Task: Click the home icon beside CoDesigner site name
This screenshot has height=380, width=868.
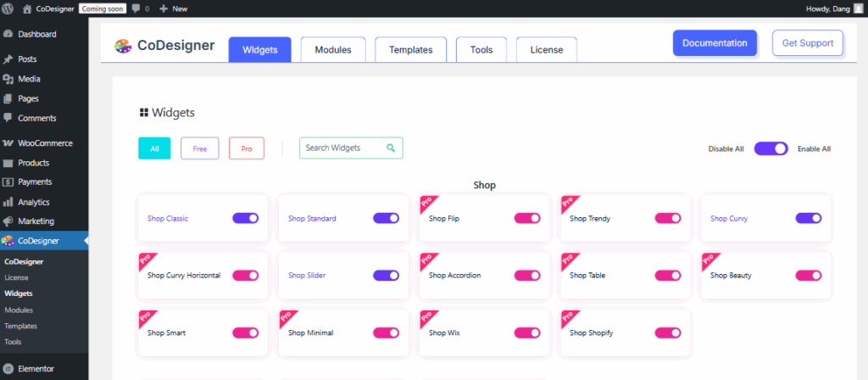Action: click(x=27, y=8)
